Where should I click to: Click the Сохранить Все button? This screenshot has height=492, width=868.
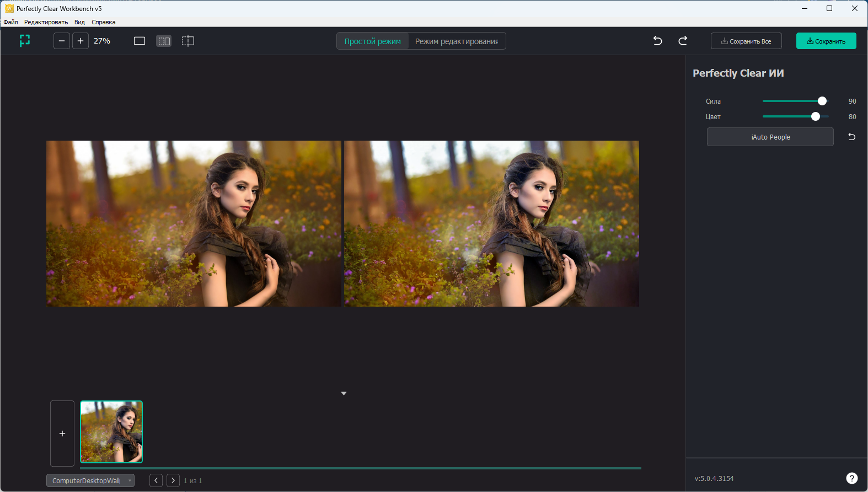[746, 41]
